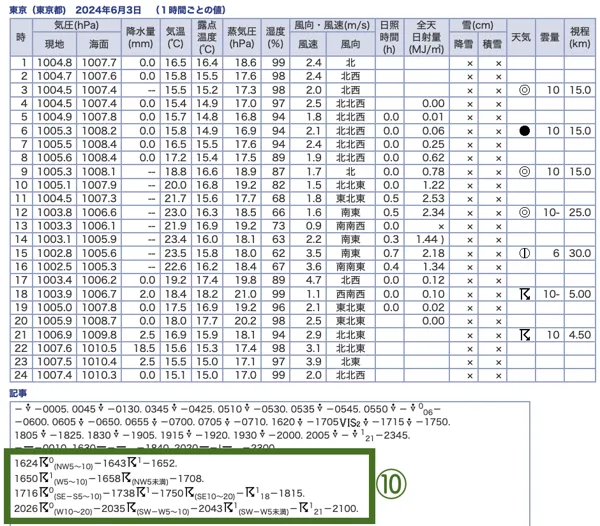Image resolution: width=600 pixels, height=526 pixels.
Task: Select the cloudy symbol in the 12時 row
Action: coord(524,212)
